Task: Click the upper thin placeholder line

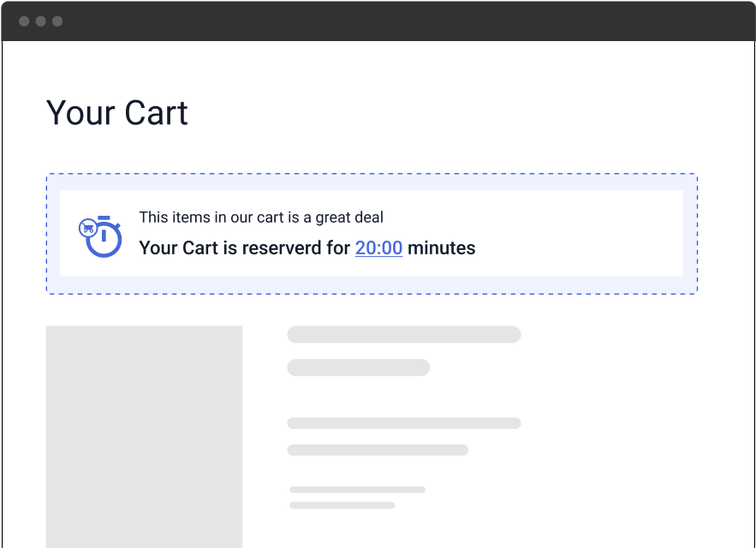Action: tap(357, 490)
